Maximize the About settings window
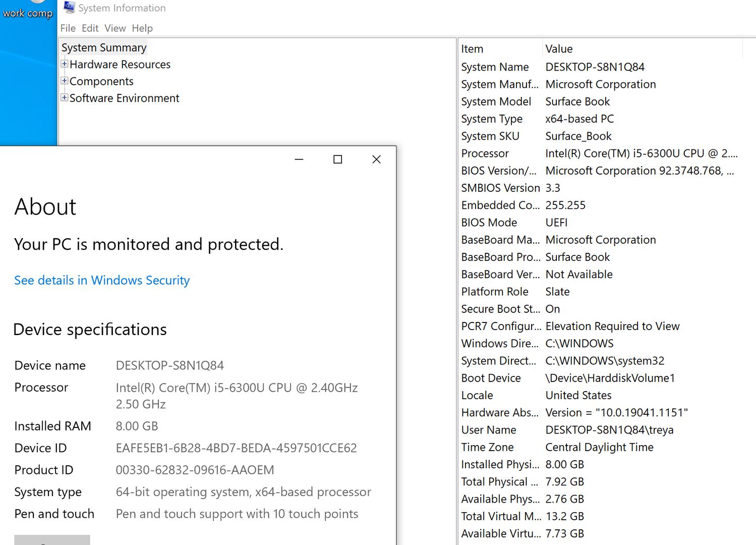The image size is (756, 545). [338, 159]
